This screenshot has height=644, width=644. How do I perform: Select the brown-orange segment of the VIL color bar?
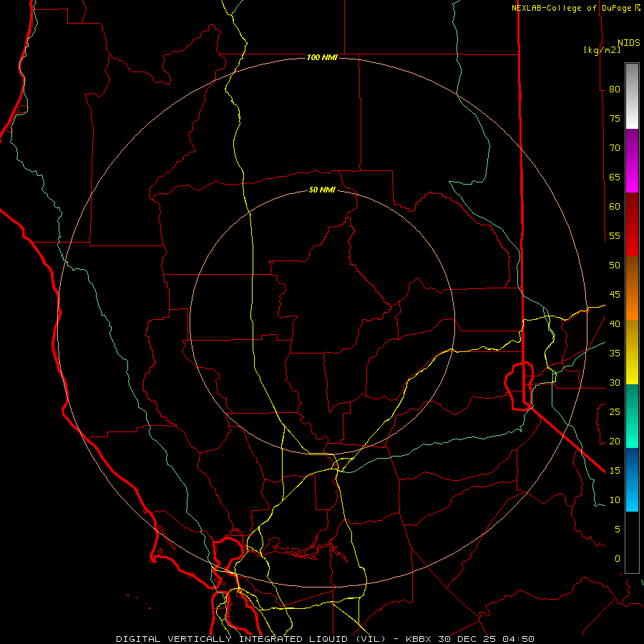click(632, 288)
